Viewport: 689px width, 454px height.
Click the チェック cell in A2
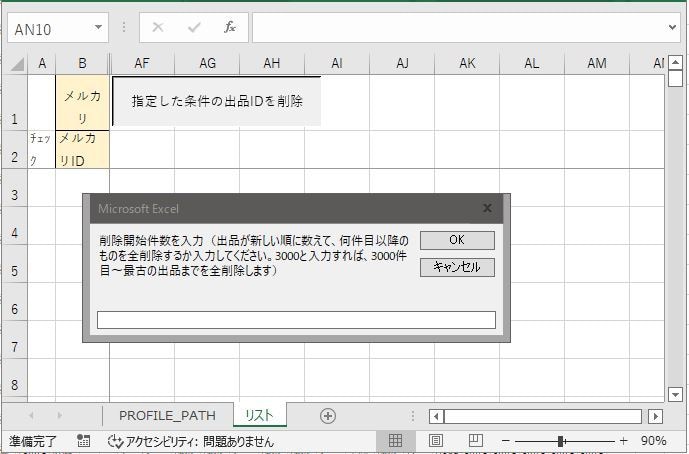(x=42, y=149)
